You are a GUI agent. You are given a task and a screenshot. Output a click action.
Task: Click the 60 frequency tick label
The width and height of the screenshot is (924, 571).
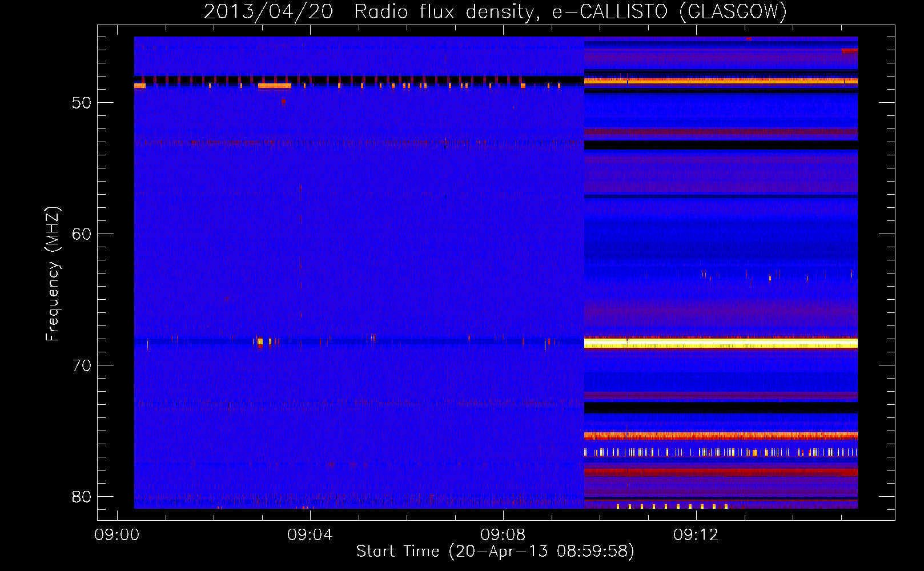(82, 234)
